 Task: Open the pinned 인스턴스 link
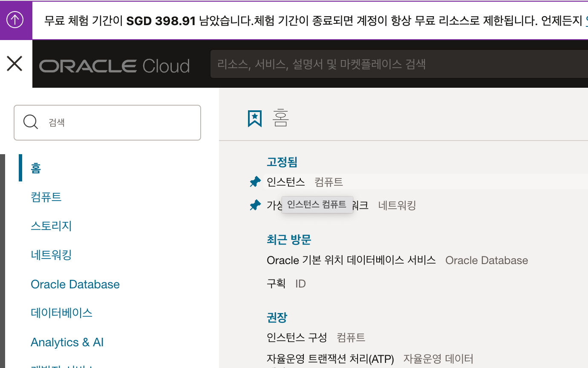click(285, 182)
